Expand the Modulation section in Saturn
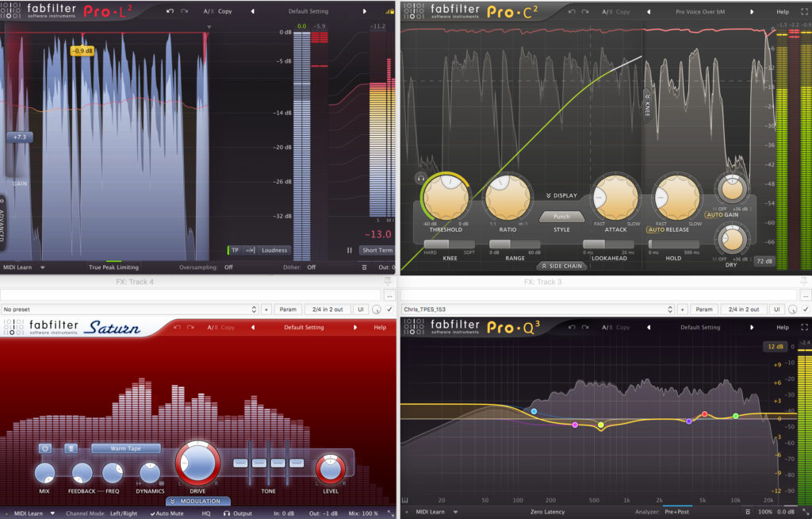This screenshot has width=812, height=519. (x=197, y=502)
